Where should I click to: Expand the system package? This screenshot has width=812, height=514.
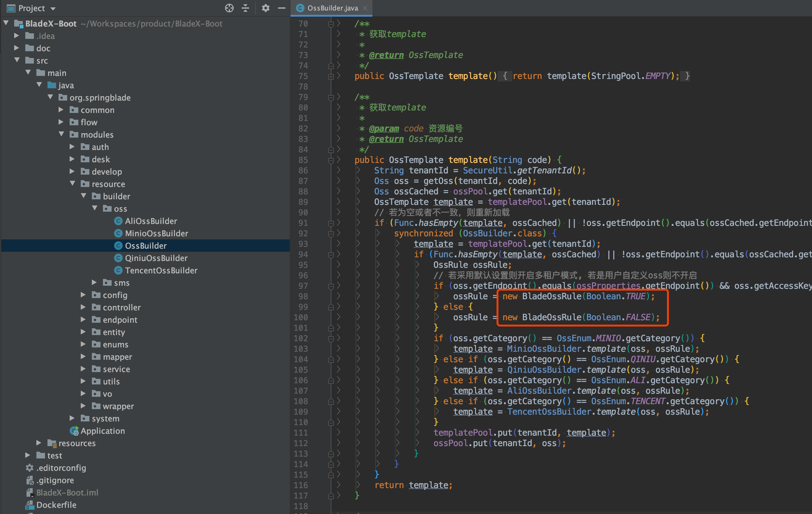72,418
